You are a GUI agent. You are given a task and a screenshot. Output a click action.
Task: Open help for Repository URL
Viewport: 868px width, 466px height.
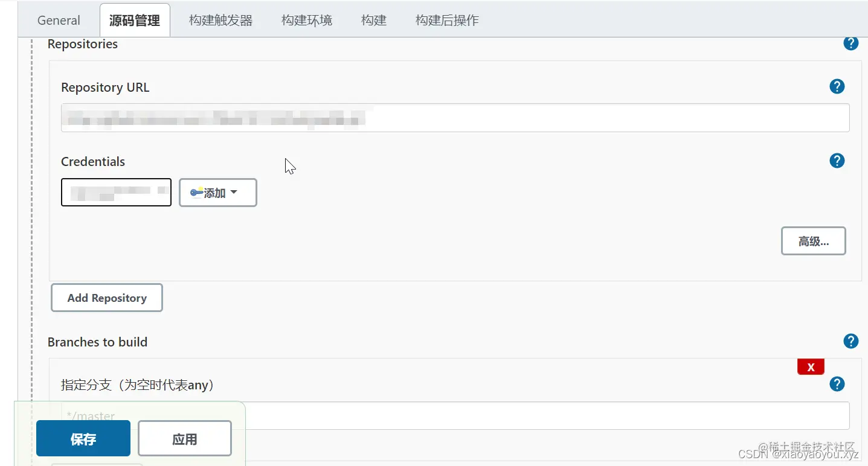point(837,86)
